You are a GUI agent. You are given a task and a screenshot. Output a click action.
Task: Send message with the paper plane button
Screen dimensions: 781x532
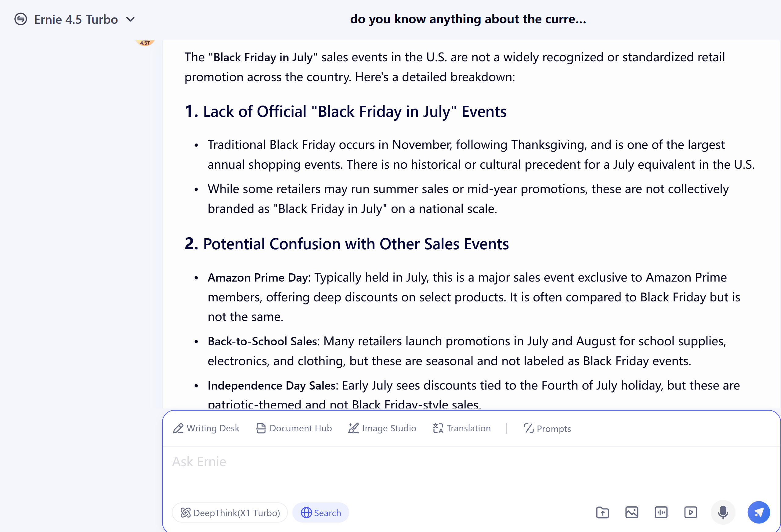[758, 512]
